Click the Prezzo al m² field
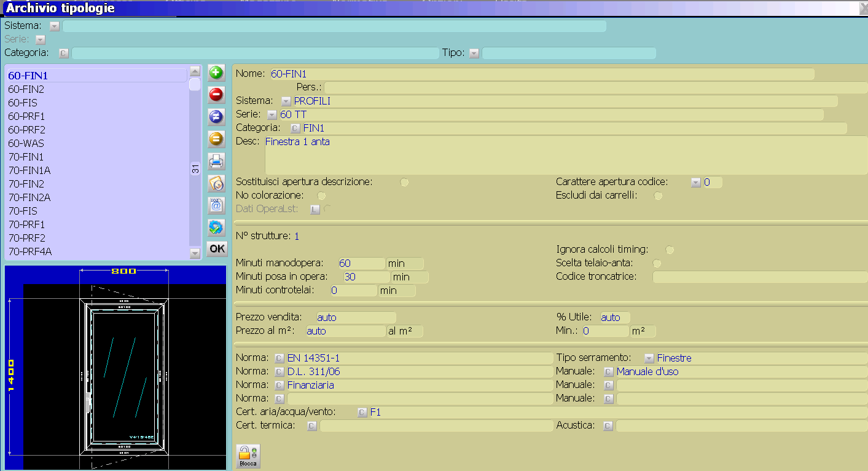This screenshot has width=868, height=471. click(345, 331)
